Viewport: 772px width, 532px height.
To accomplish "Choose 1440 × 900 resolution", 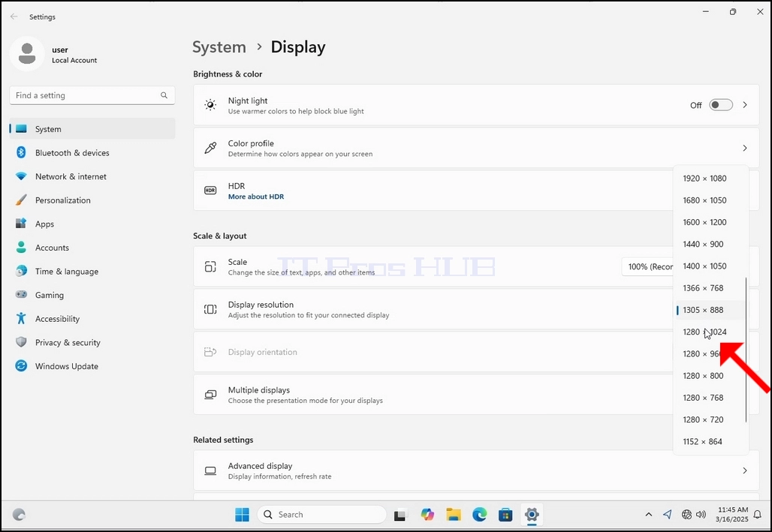I will (x=710, y=244).
